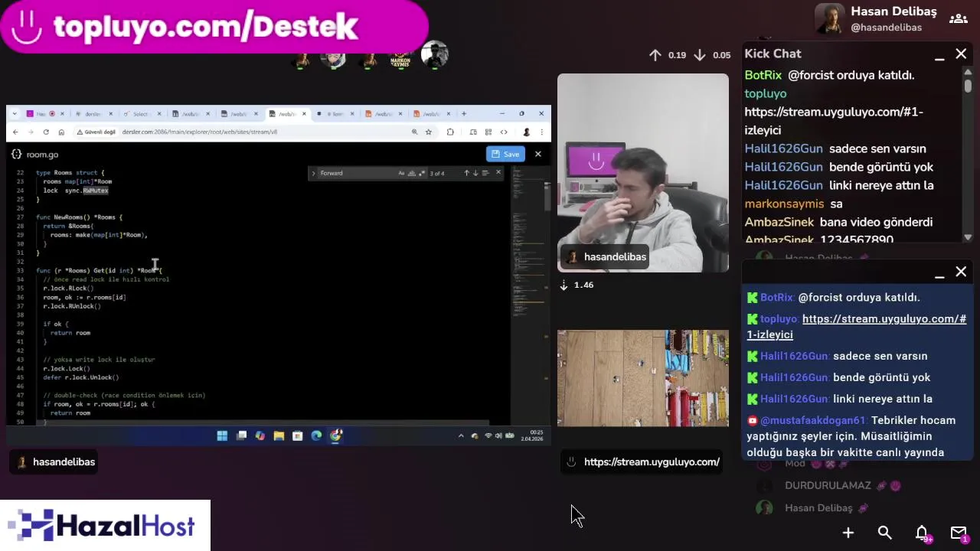Click the HazalHost logo

pos(105,526)
